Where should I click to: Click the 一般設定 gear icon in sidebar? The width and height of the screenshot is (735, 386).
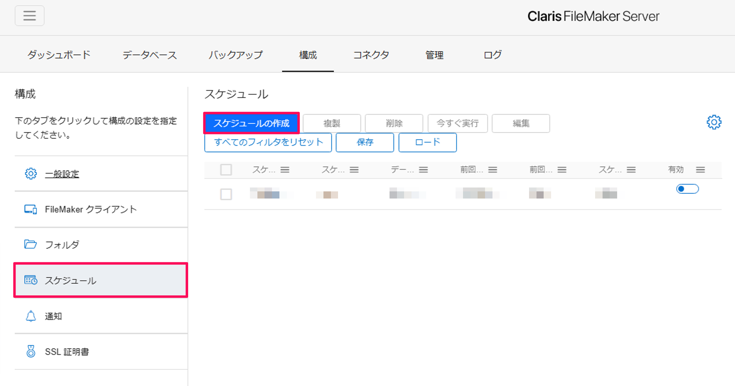(30, 174)
